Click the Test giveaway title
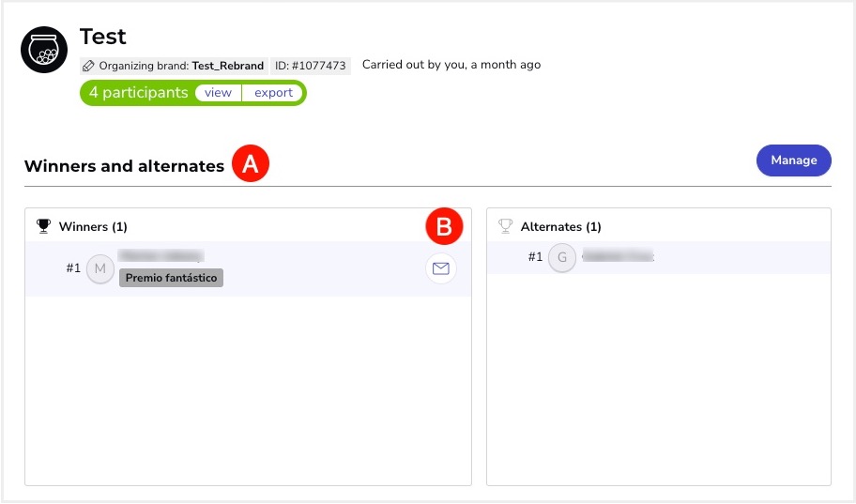 coord(102,37)
